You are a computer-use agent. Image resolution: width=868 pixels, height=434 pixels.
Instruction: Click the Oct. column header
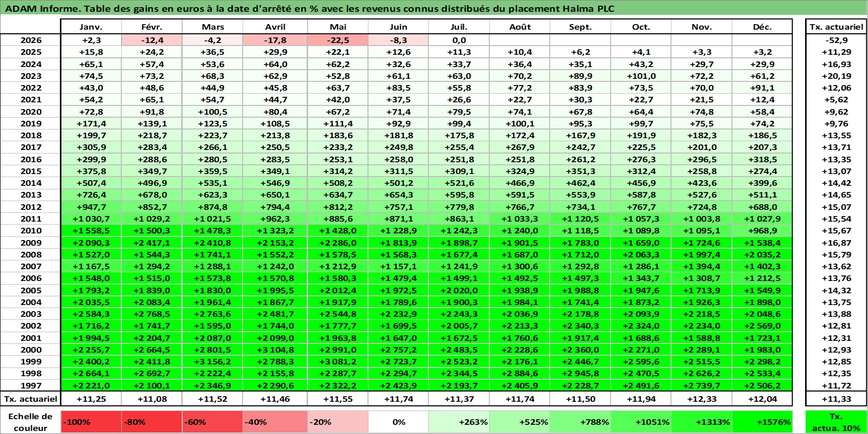[x=641, y=27]
